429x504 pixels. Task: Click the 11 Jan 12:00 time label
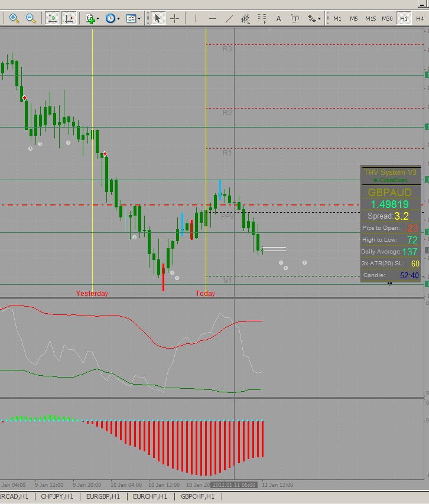(277, 485)
